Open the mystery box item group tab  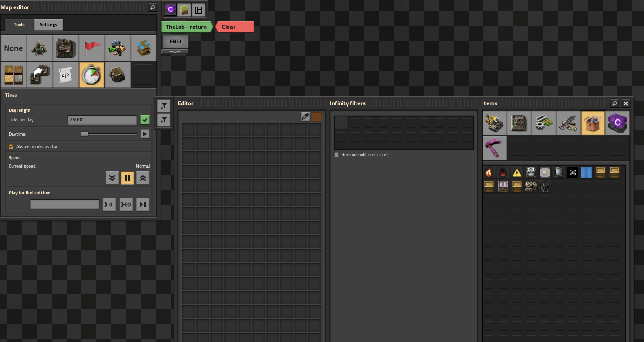pos(593,123)
